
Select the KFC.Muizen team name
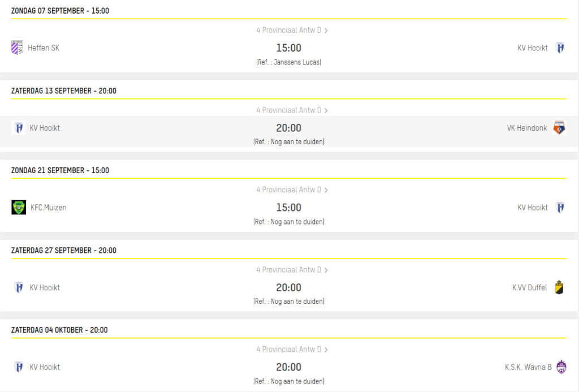coord(49,207)
